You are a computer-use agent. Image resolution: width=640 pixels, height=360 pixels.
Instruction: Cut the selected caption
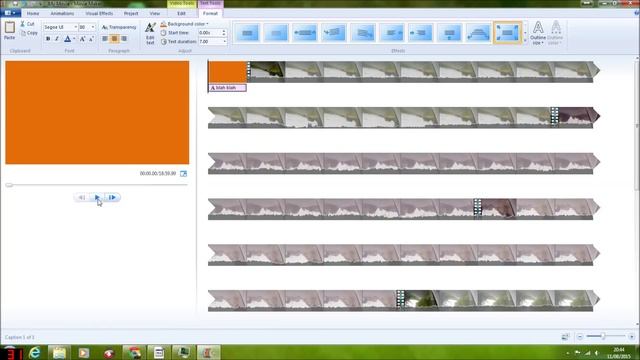[27, 24]
